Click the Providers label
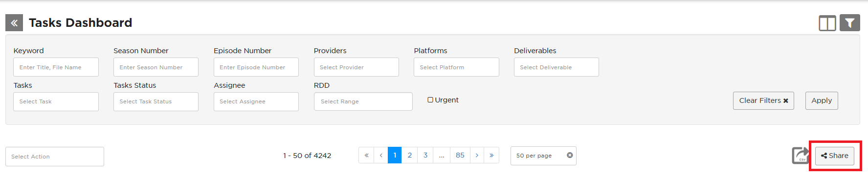 coord(330,51)
